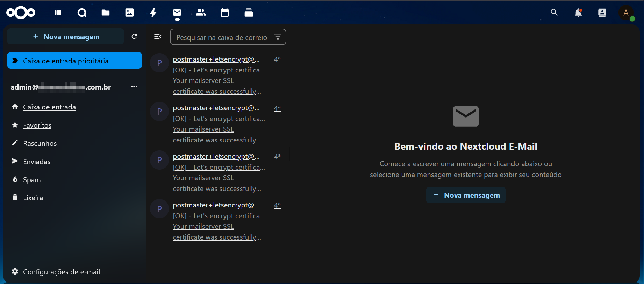Click the P avatar of the first message
The width and height of the screenshot is (644, 284).
pyautogui.click(x=159, y=63)
